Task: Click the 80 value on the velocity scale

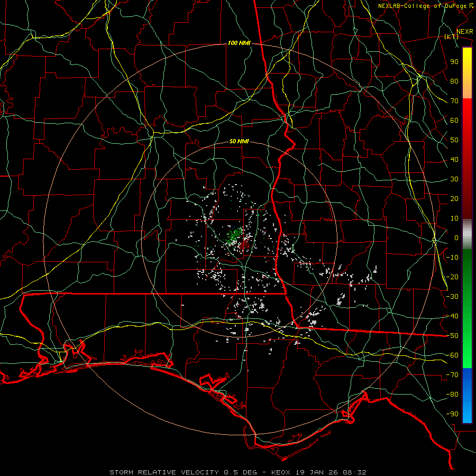Action: [454, 81]
